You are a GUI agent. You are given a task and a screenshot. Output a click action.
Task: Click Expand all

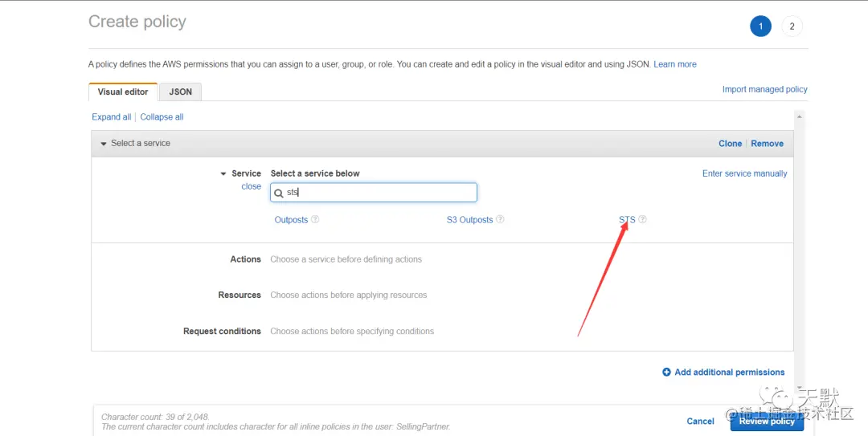pyautogui.click(x=111, y=116)
